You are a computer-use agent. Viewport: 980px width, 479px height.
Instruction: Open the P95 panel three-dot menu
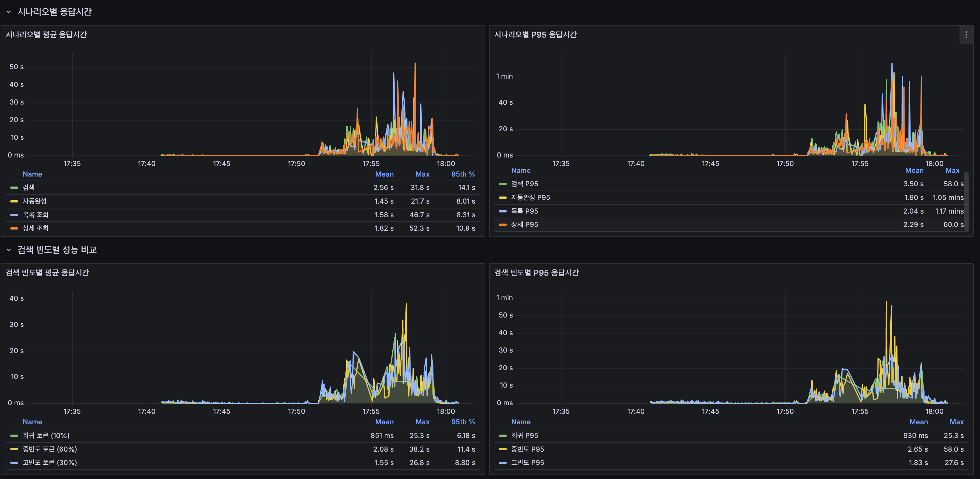[966, 35]
